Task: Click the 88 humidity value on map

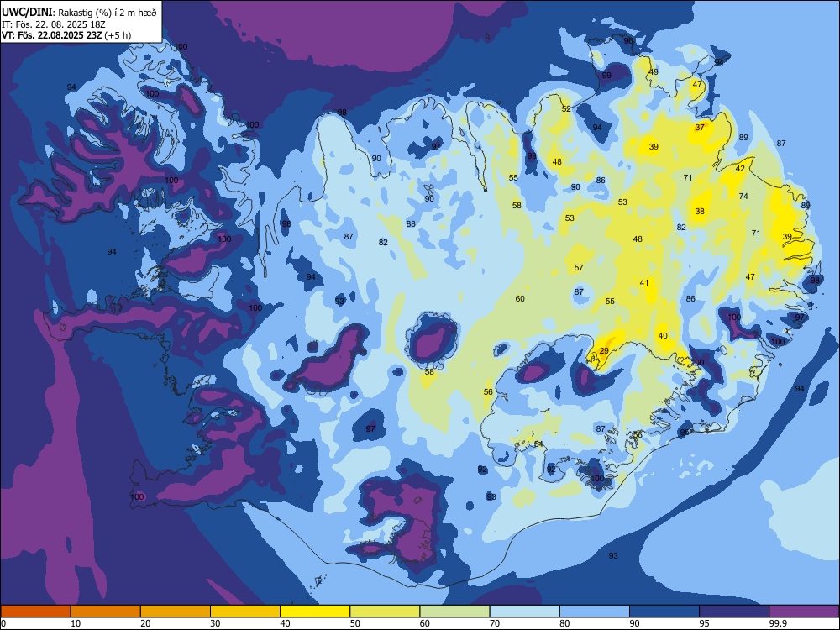Action: pos(411,224)
